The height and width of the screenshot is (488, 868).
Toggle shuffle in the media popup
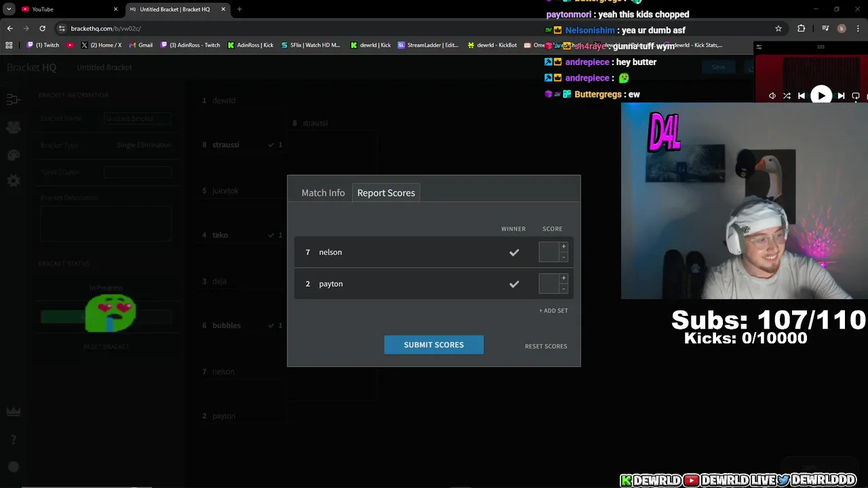pyautogui.click(x=787, y=96)
